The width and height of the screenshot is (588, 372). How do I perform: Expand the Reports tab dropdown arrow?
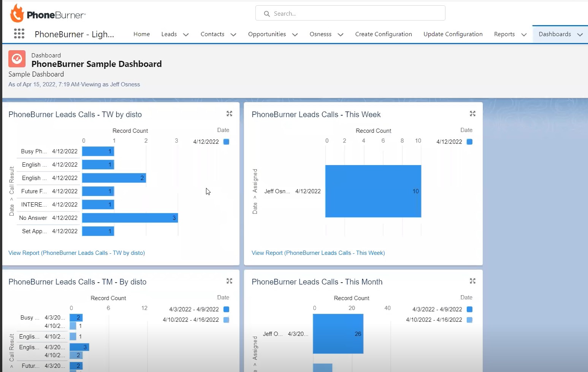coord(524,35)
